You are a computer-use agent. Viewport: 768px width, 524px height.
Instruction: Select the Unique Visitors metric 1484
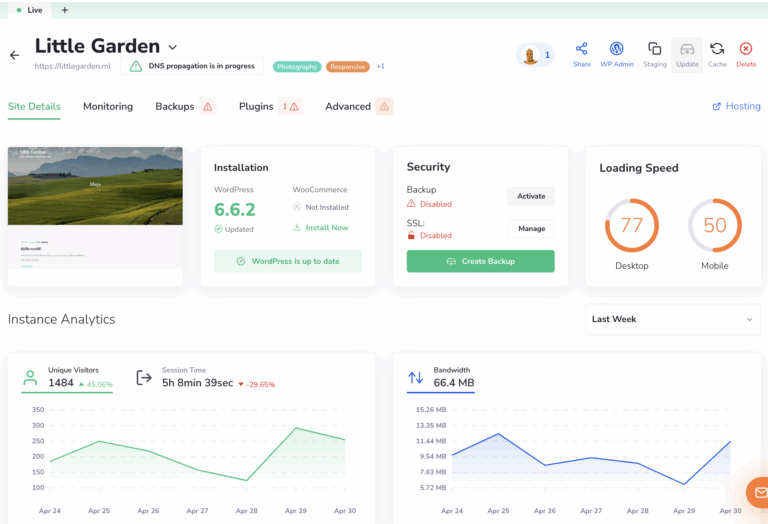click(x=67, y=378)
